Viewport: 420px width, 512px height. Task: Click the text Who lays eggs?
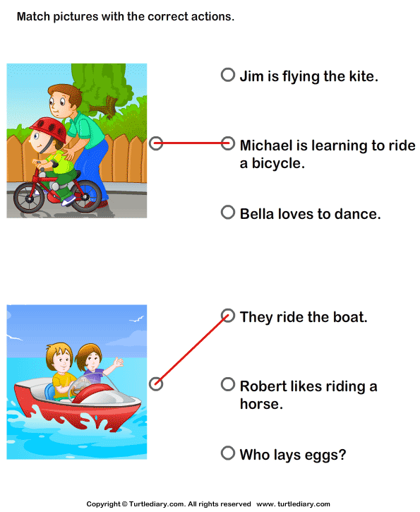pyautogui.click(x=293, y=455)
